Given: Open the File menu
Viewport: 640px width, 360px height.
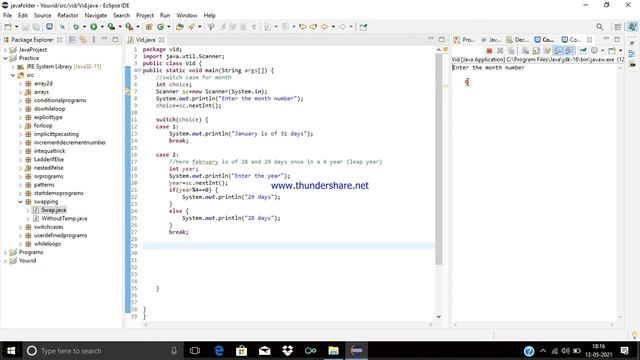Looking at the screenshot, I should pyautogui.click(x=7, y=16).
